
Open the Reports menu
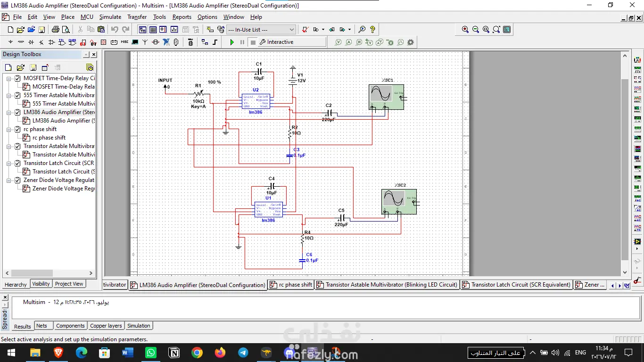coord(182,17)
